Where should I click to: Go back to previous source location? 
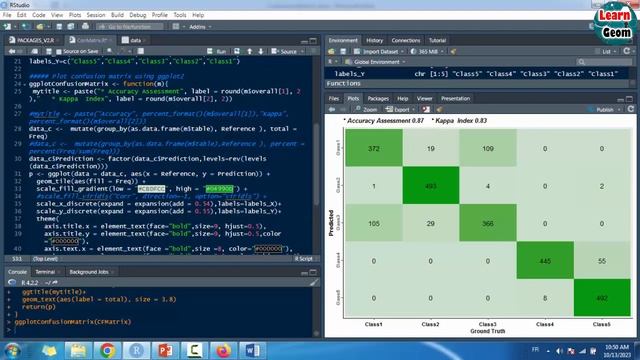(12, 51)
